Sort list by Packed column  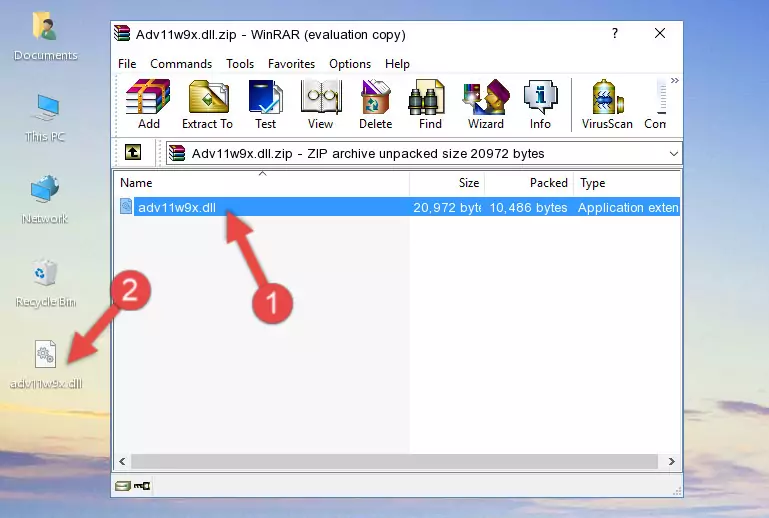[529, 183]
